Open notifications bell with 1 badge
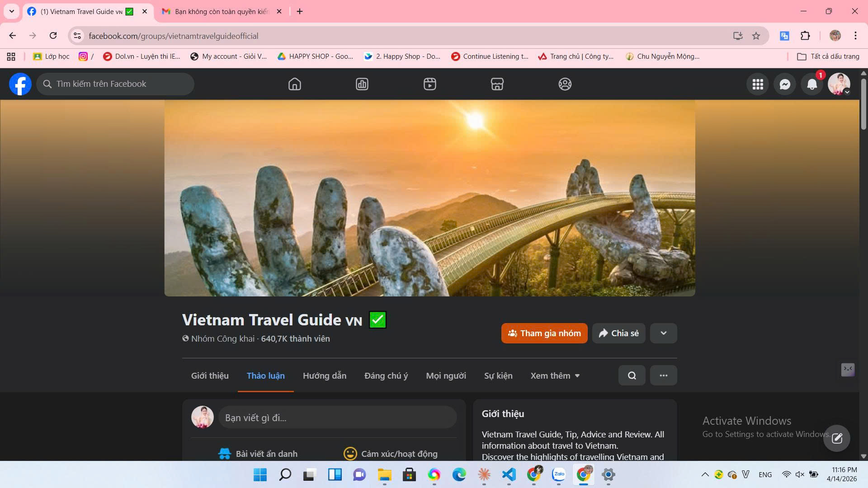Image resolution: width=868 pixels, height=488 pixels. (812, 84)
